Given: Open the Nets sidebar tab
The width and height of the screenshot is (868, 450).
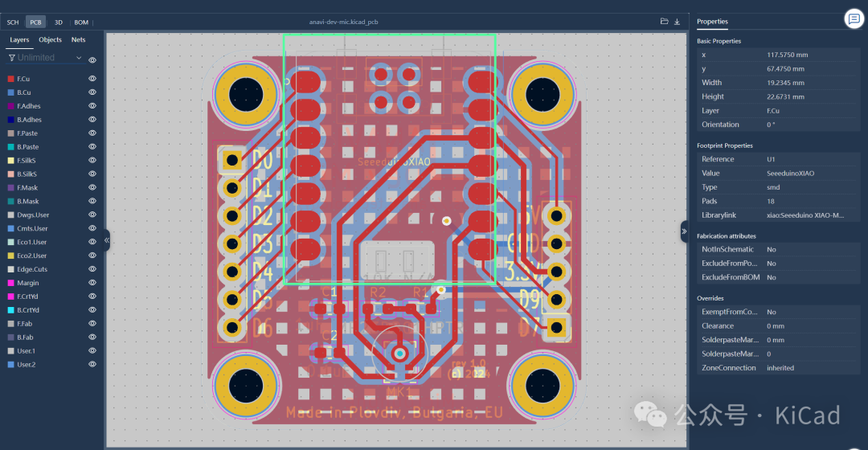Looking at the screenshot, I should click(78, 40).
